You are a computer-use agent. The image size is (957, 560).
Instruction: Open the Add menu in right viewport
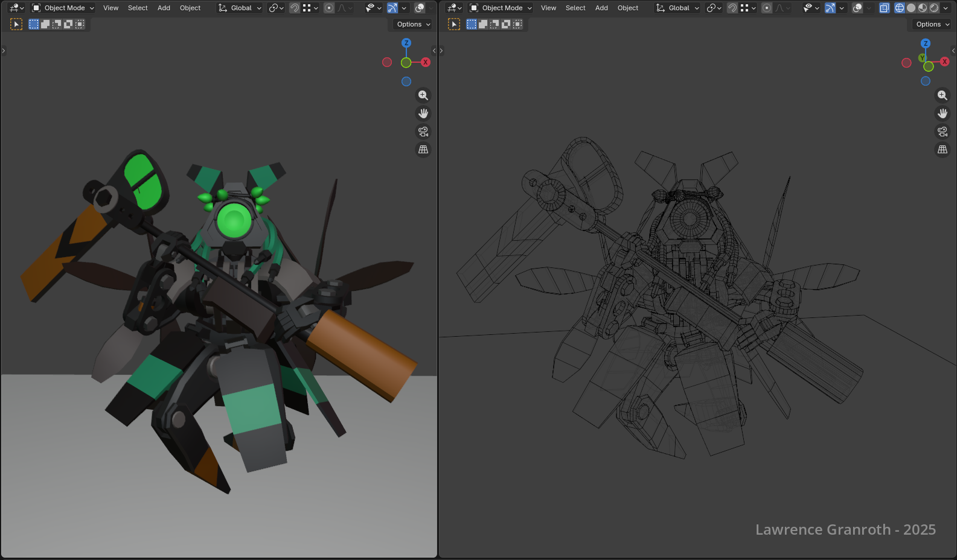(x=601, y=8)
